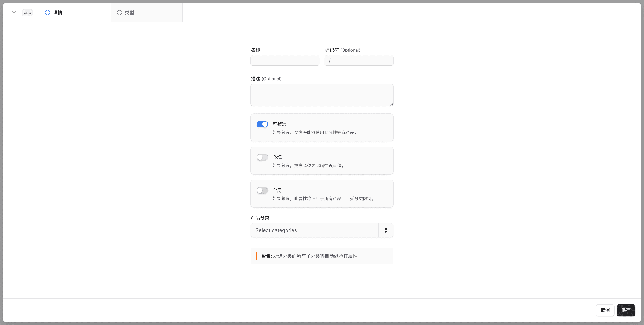The image size is (644, 325).
Task: Click the 取消 button to cancel
Action: click(x=605, y=310)
